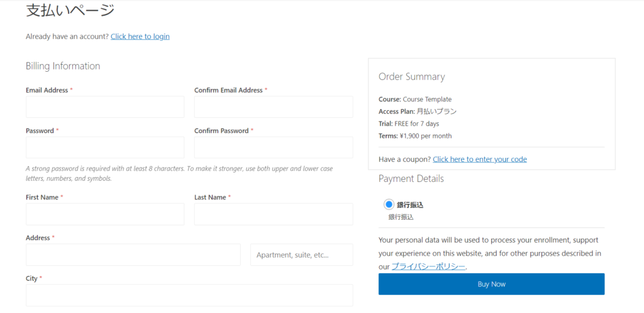This screenshot has height=313, width=644.
Task: Select the First Name input box
Action: (105, 214)
